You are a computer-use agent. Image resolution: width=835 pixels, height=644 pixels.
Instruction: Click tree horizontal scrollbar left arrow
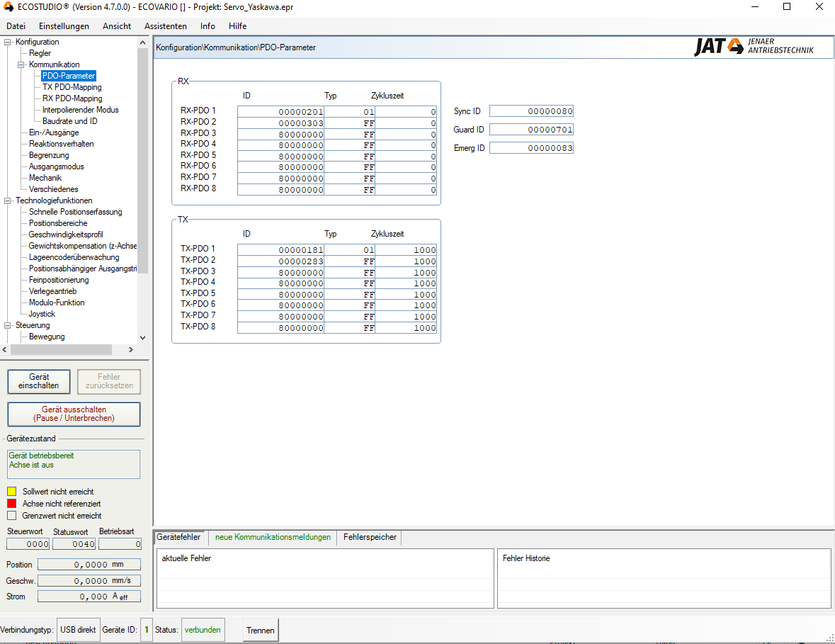point(5,349)
